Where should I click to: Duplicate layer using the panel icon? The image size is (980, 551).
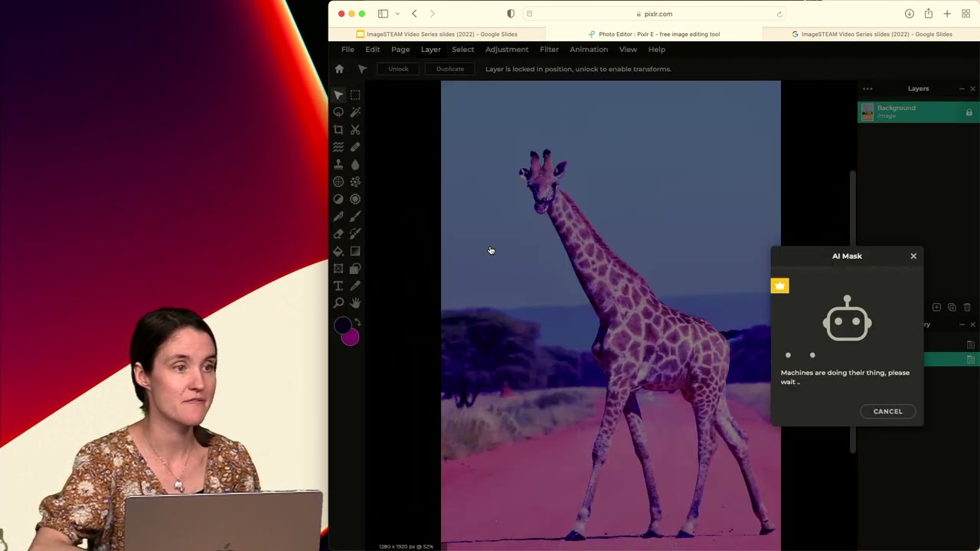(x=952, y=307)
